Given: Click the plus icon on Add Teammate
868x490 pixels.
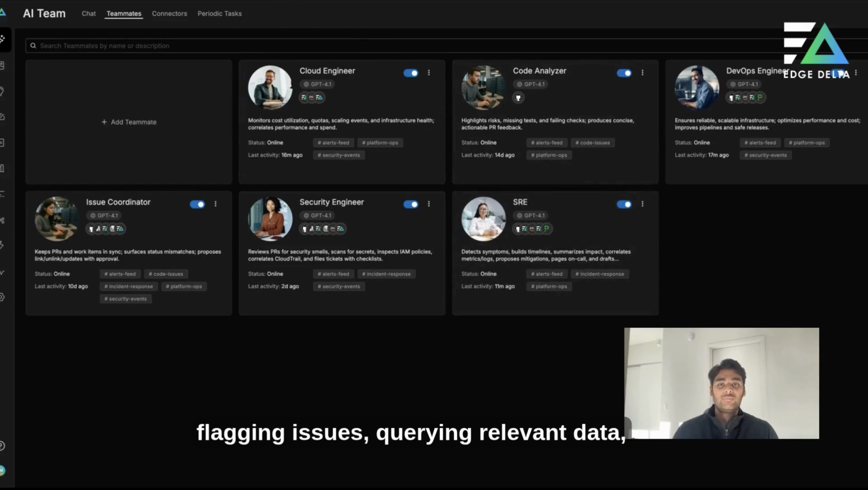Looking at the screenshot, I should [x=104, y=122].
